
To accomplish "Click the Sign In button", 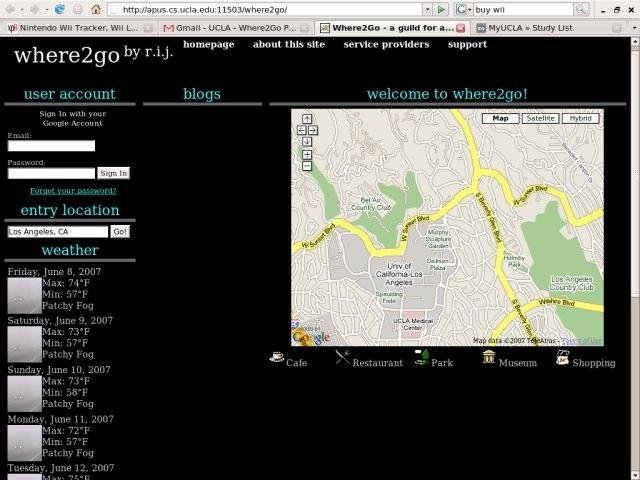I will 113,173.
